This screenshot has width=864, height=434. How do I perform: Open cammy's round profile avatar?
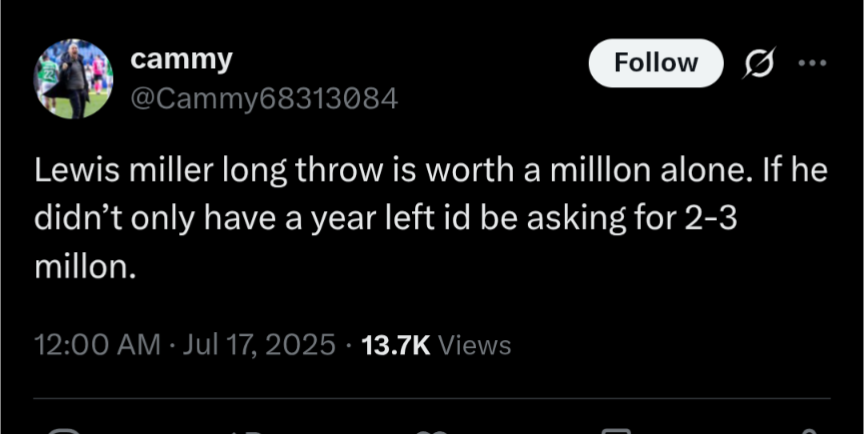point(74,79)
